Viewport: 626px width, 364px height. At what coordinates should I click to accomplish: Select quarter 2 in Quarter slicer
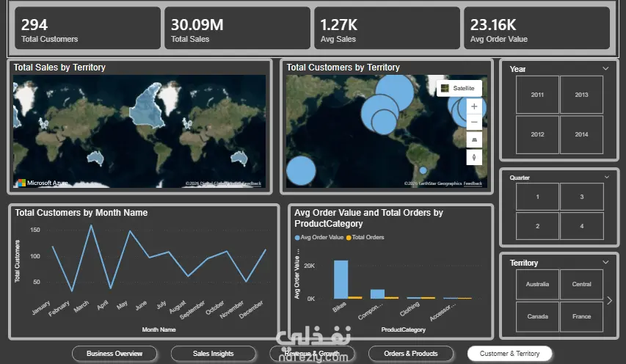click(537, 226)
